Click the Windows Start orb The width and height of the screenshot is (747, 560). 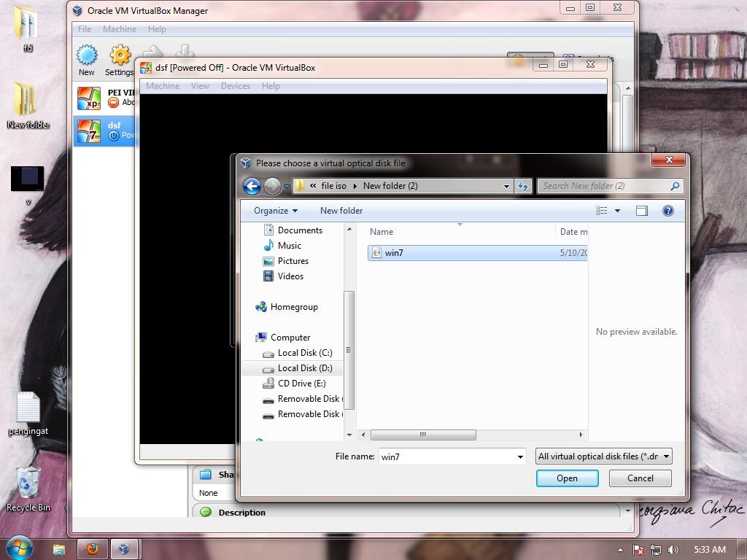click(x=18, y=548)
